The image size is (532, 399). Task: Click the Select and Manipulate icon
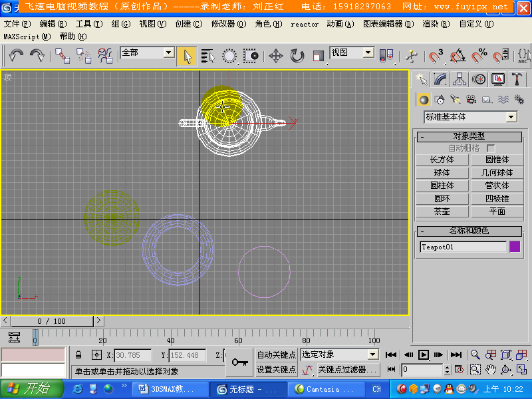pyautogui.click(x=411, y=56)
